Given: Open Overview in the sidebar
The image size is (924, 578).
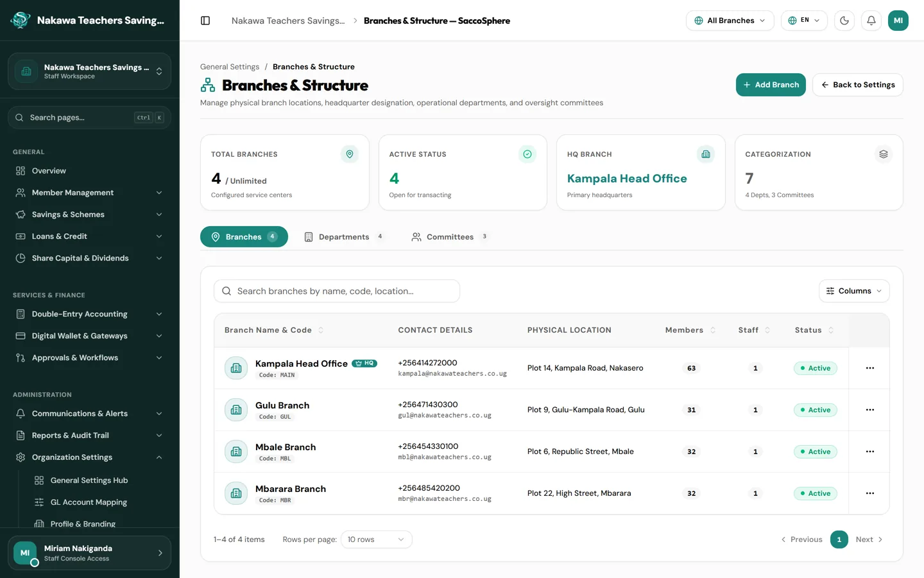Looking at the screenshot, I should click(89, 171).
